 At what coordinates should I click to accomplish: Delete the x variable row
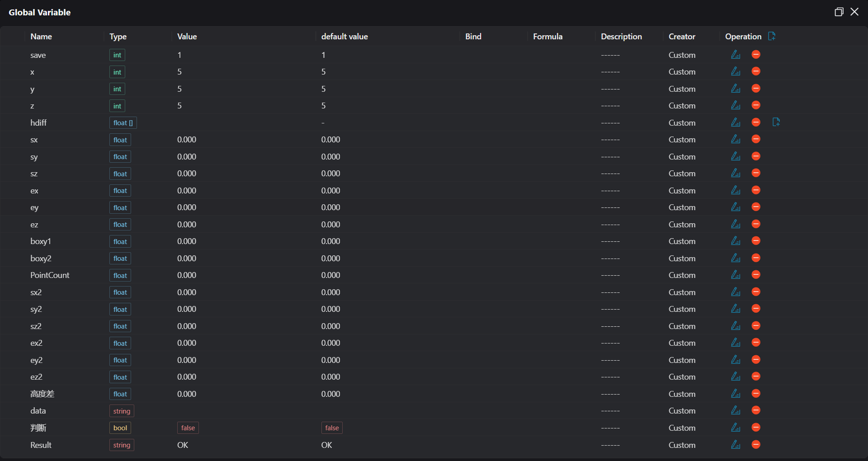[756, 71]
